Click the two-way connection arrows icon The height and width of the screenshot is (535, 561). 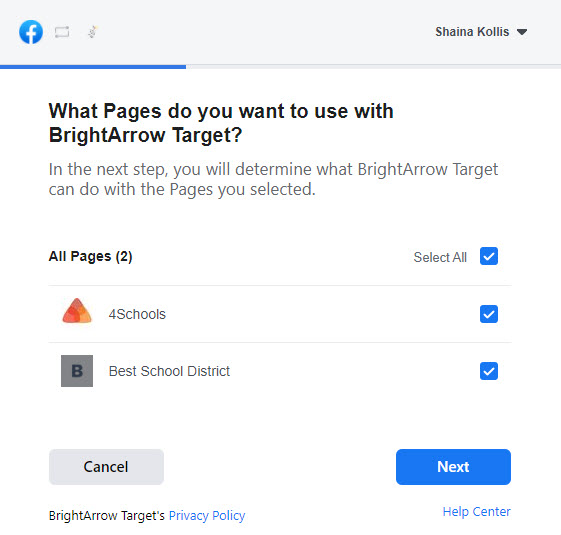click(62, 32)
